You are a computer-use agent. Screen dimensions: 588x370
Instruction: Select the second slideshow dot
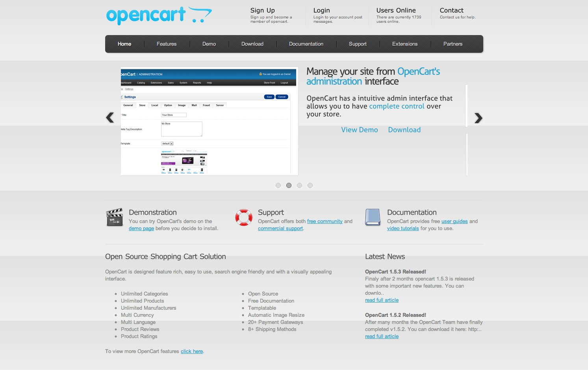(289, 186)
